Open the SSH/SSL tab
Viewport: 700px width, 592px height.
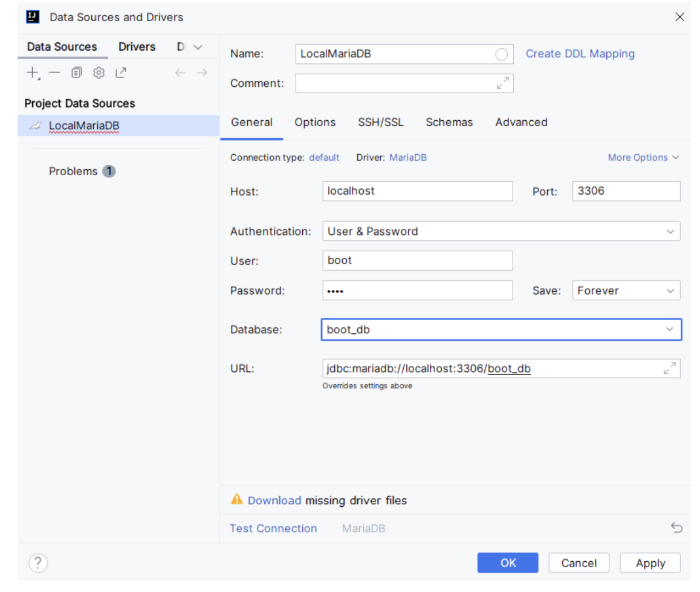pos(381,122)
